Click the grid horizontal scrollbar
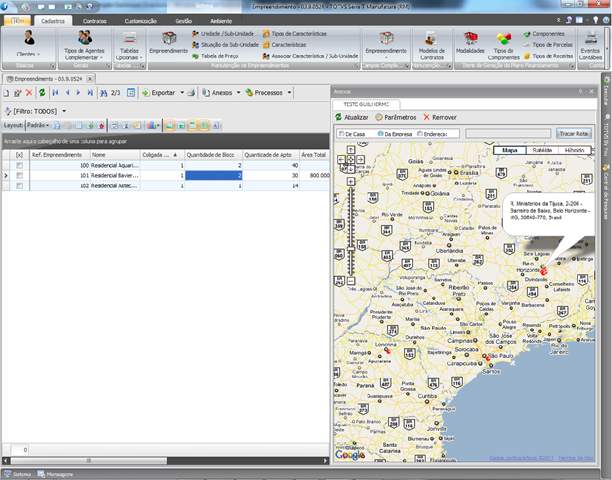This screenshot has height=480, width=612. click(x=88, y=461)
